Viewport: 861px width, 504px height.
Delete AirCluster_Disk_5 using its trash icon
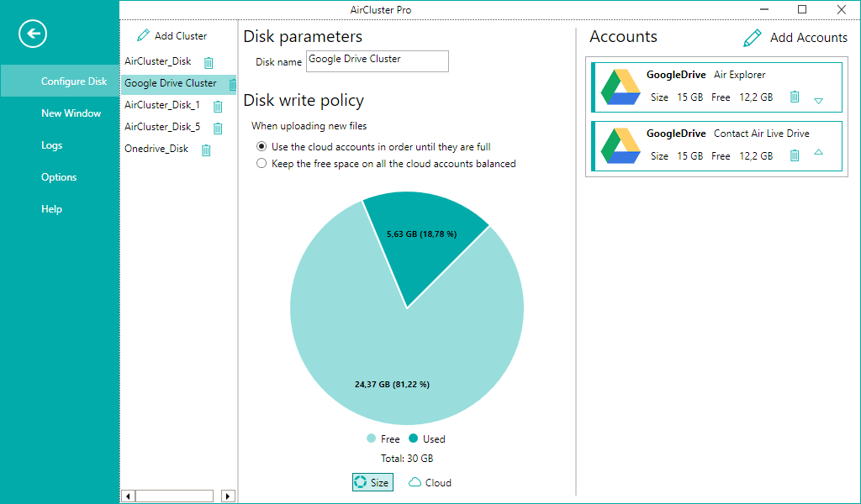pos(218,129)
